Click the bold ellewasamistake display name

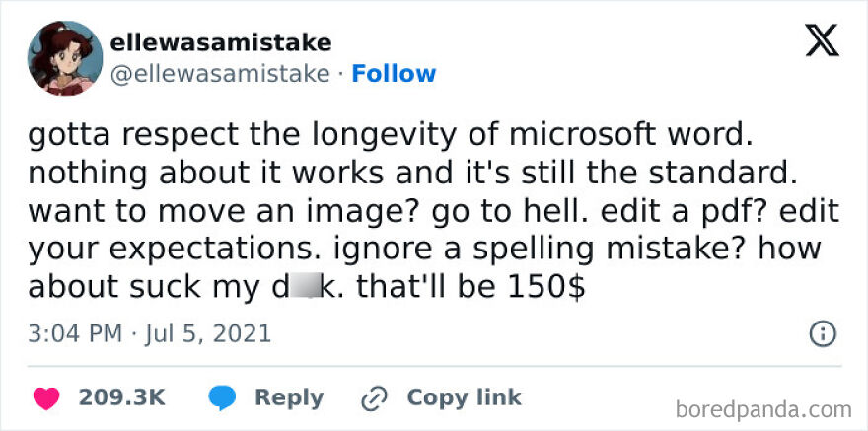[x=221, y=42]
